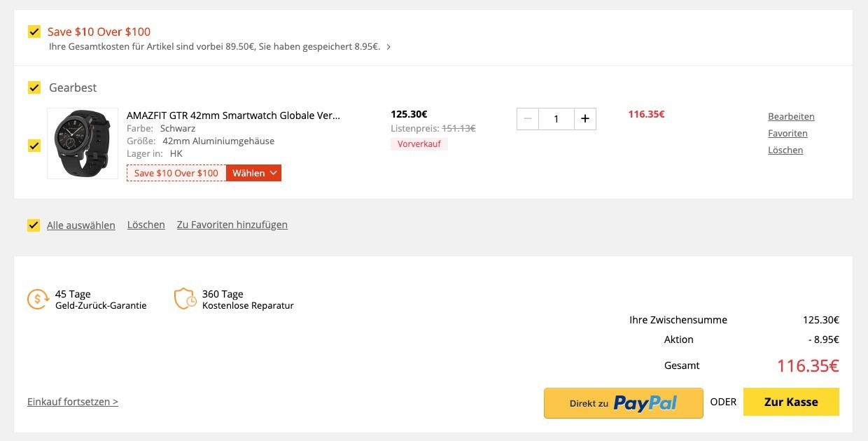Click the 360-day free repair shield icon

185,299
